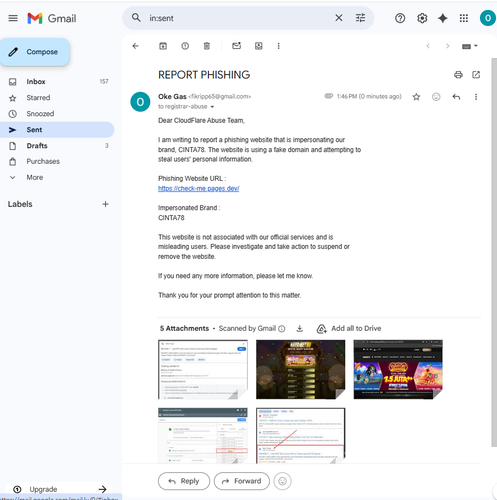Add emoji reaction beside Forward
This screenshot has width=497, height=500.
[x=282, y=481]
